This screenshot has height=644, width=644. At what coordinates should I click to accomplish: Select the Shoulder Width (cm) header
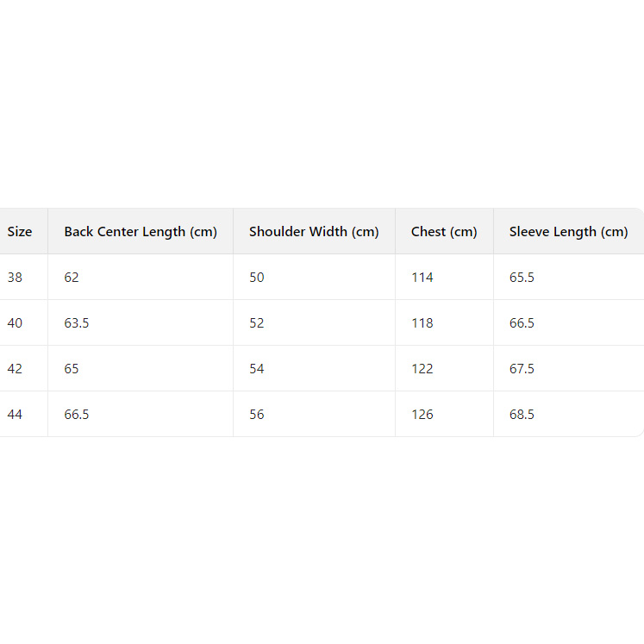(x=314, y=231)
